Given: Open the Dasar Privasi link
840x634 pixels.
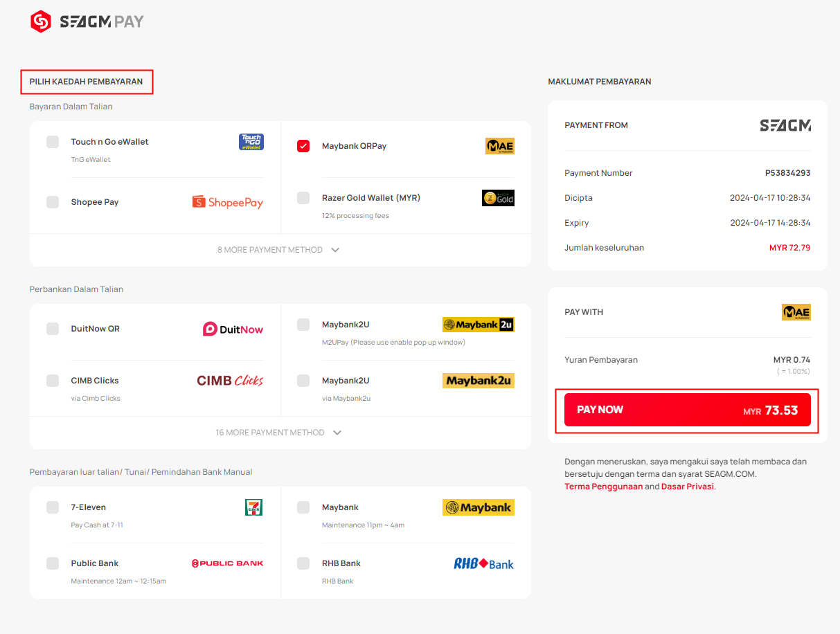Looking at the screenshot, I should pyautogui.click(x=688, y=487).
